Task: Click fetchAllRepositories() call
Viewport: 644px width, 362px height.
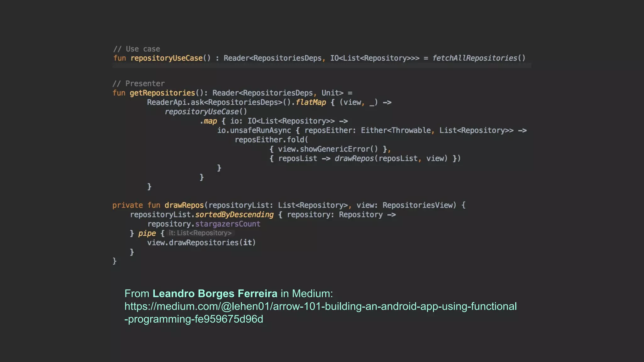Action: pos(479,58)
